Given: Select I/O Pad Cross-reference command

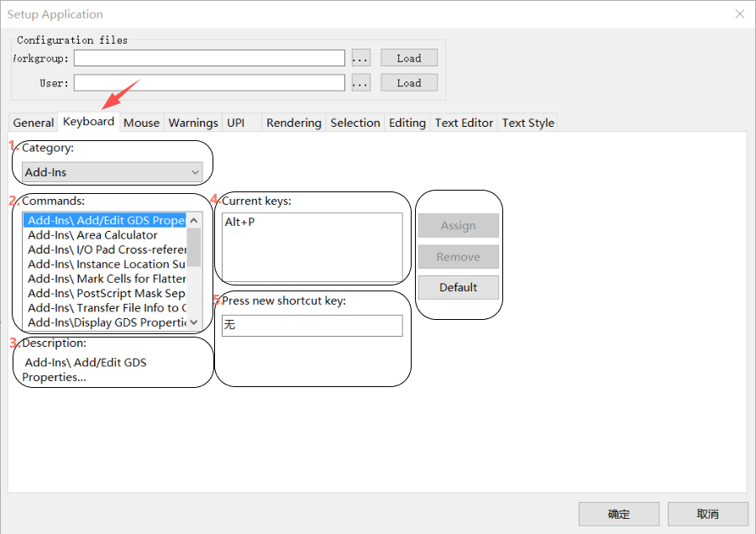Looking at the screenshot, I should 106,249.
